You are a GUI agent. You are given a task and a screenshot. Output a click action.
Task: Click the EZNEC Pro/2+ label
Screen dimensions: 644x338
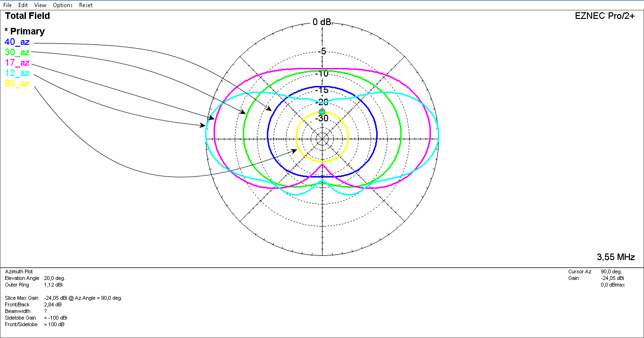pyautogui.click(x=605, y=16)
